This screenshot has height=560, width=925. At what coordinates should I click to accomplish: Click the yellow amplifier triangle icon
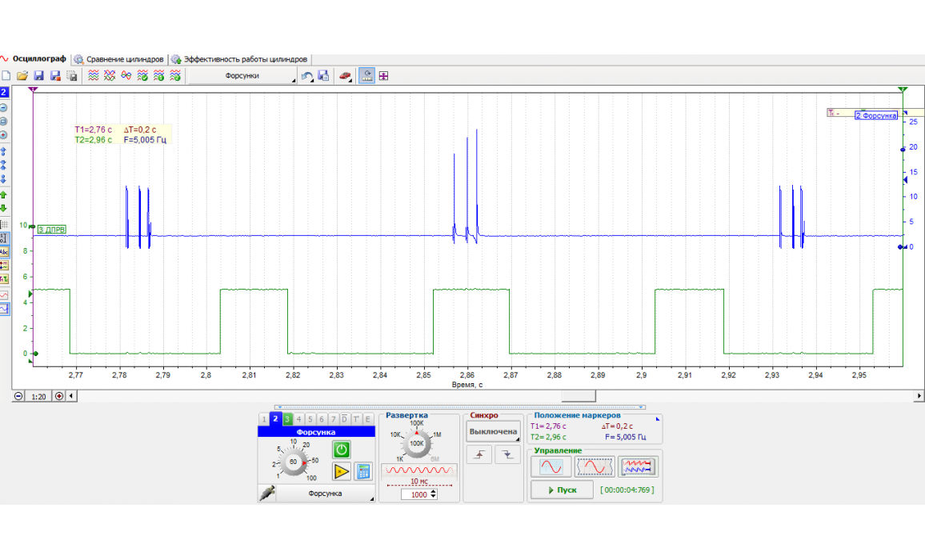(342, 471)
